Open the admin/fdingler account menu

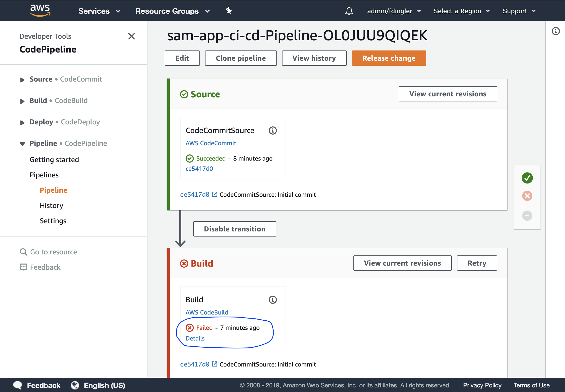394,11
